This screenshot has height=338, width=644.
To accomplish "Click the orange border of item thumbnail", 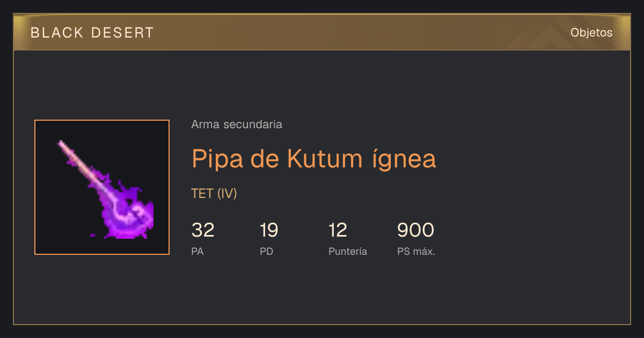I will (x=35, y=187).
